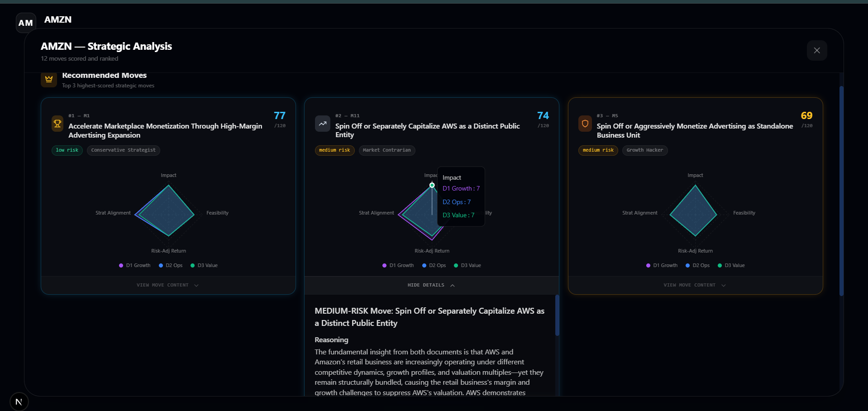The height and width of the screenshot is (411, 868).
Task: Click title 'Accelerate Marketplace Monetization Through High-Margin Advertising Expansion'
Action: 165,130
